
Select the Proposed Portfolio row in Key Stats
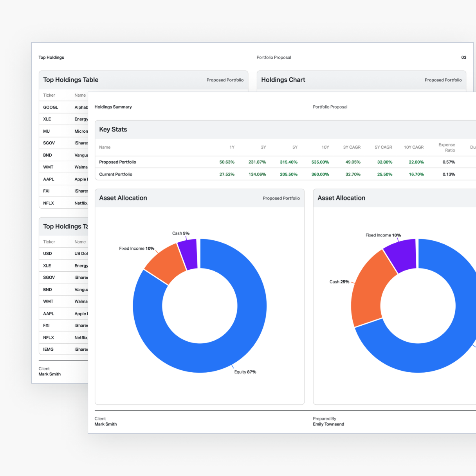(117, 162)
